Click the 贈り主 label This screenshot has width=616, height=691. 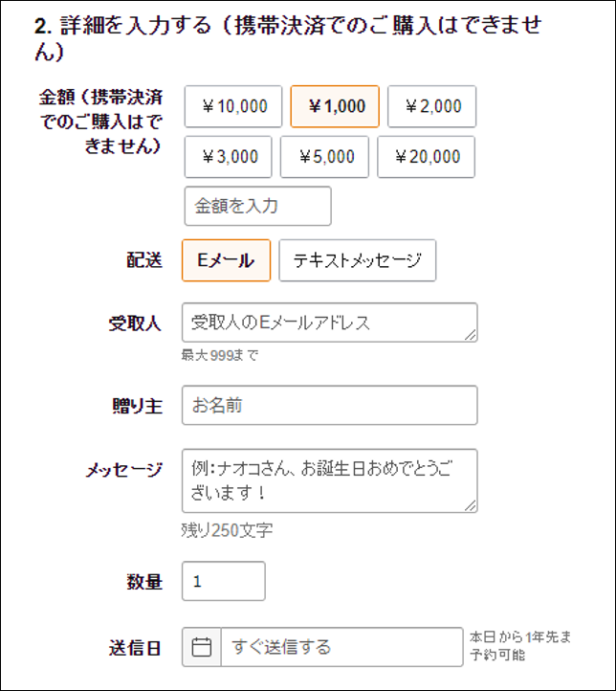(138, 405)
